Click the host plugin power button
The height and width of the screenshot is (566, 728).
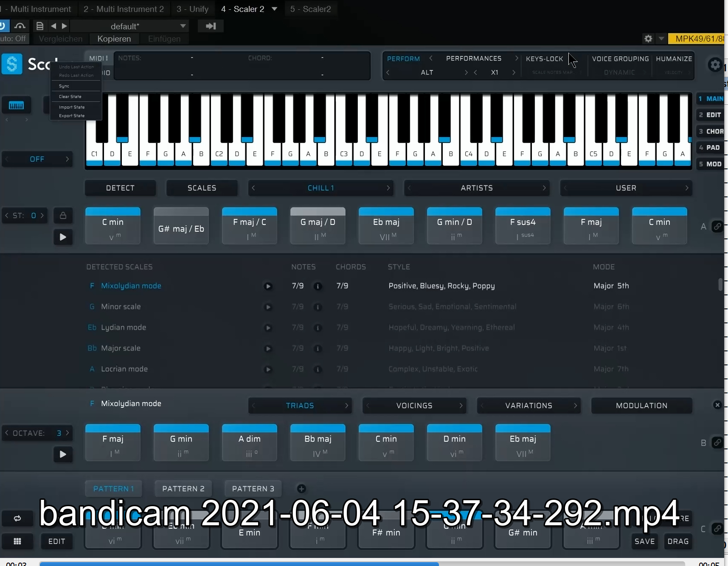[x=3, y=26]
